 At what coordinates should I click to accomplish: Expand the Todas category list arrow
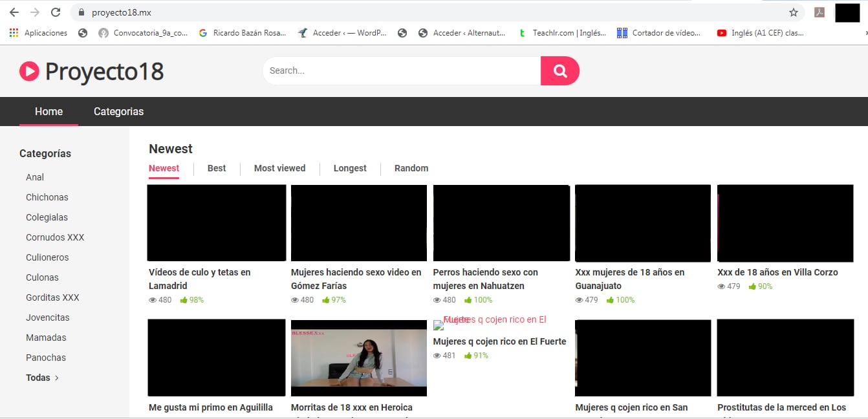click(56, 378)
